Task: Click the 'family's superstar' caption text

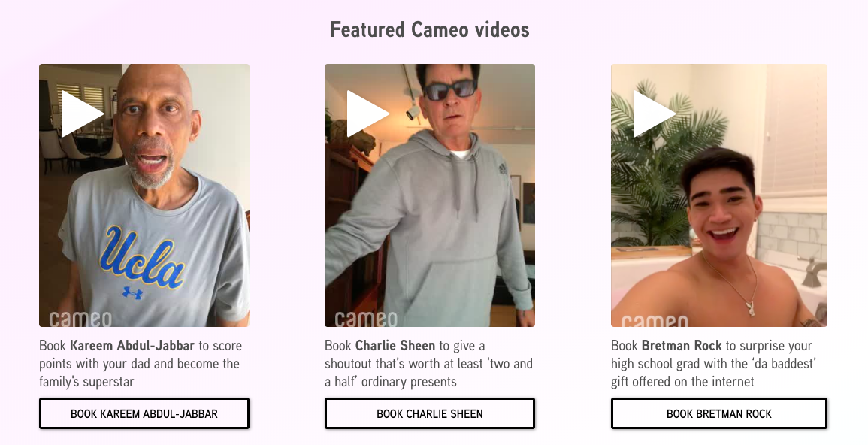Action: [86, 382]
